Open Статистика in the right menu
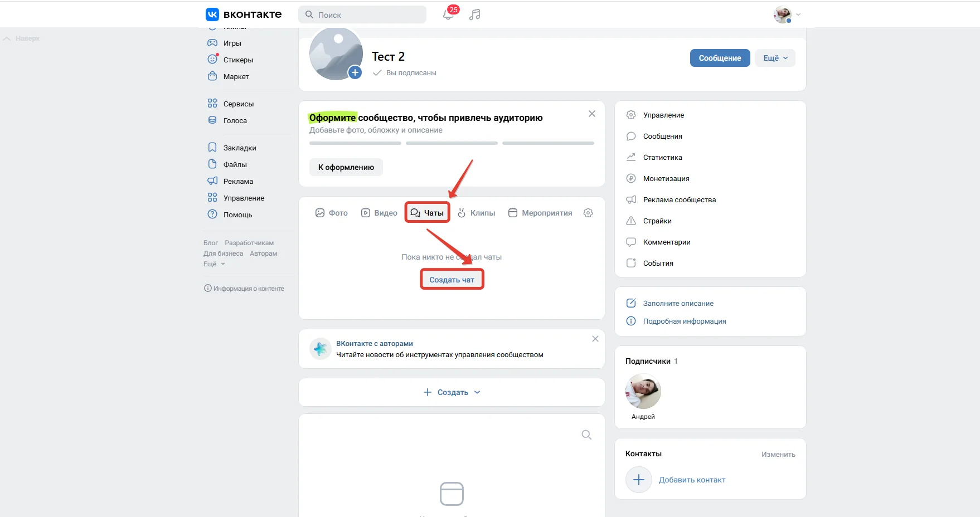Screen dimensions: 980x517 [x=662, y=157]
